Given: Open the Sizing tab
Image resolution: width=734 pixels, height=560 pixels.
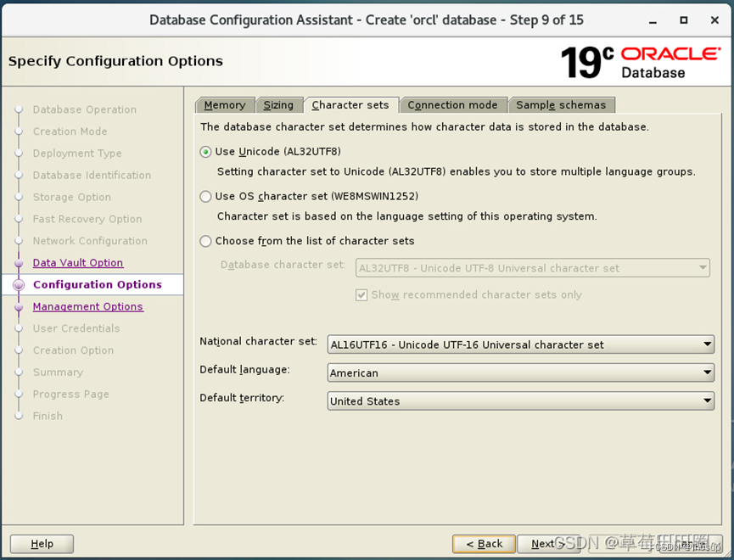Looking at the screenshot, I should point(278,105).
